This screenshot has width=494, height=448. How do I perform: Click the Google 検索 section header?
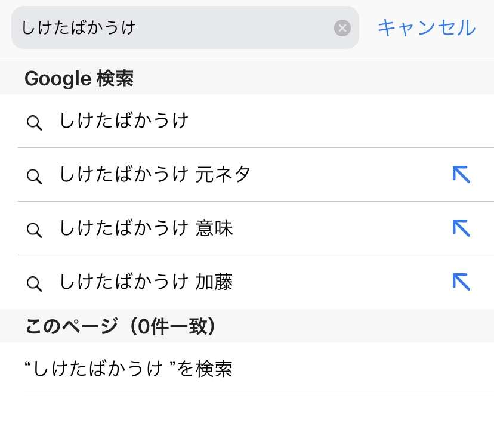[x=79, y=79]
